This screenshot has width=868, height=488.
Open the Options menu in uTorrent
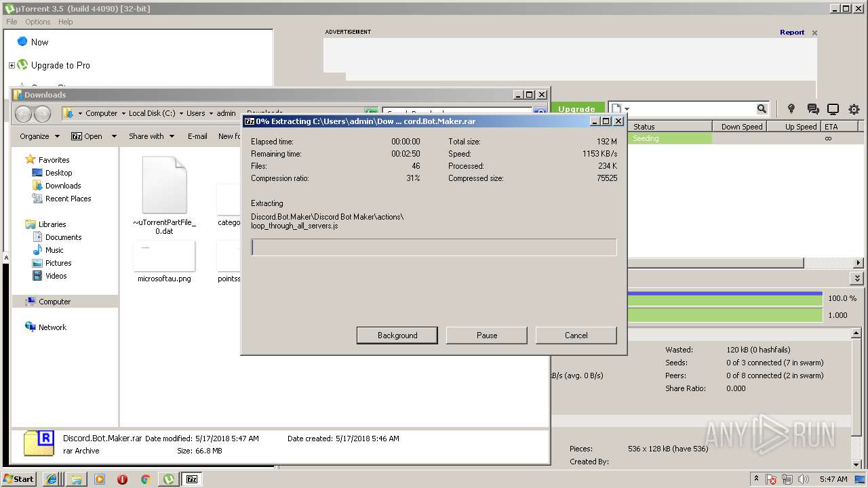pyautogui.click(x=38, y=22)
